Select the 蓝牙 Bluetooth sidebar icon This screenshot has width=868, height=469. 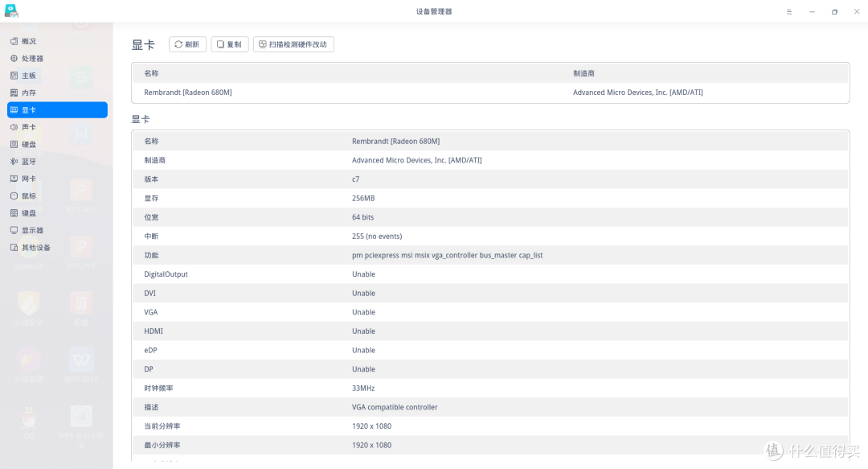pyautogui.click(x=14, y=162)
